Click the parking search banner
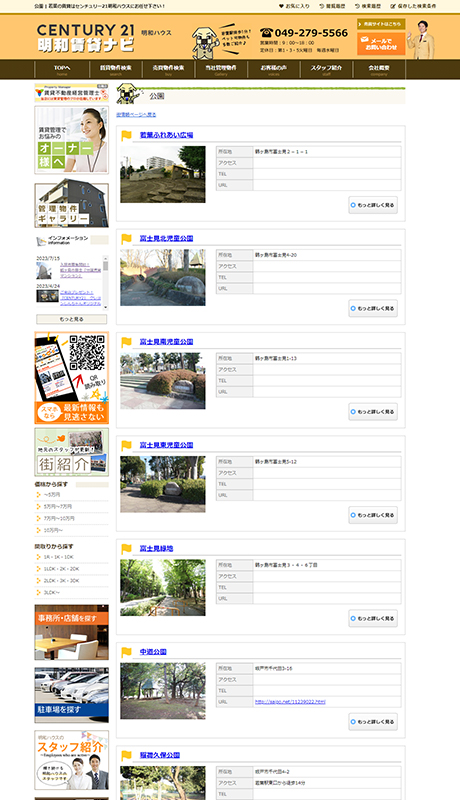The image size is (460, 800). [x=71, y=695]
